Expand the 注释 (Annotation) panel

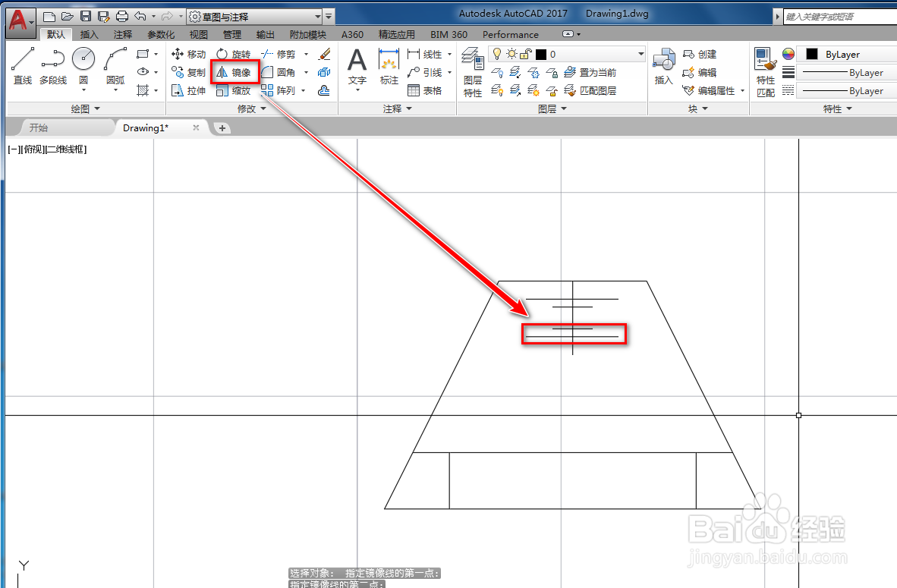[398, 108]
